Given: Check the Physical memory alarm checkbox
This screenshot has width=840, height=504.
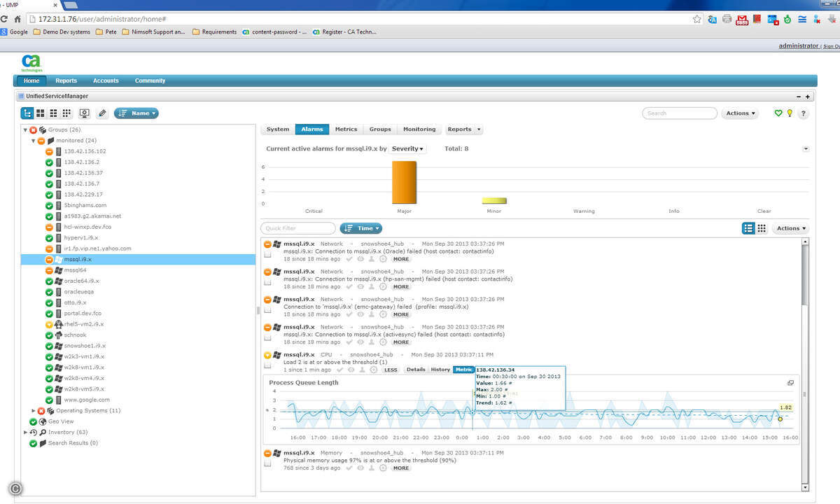Looking at the screenshot, I should click(x=267, y=464).
